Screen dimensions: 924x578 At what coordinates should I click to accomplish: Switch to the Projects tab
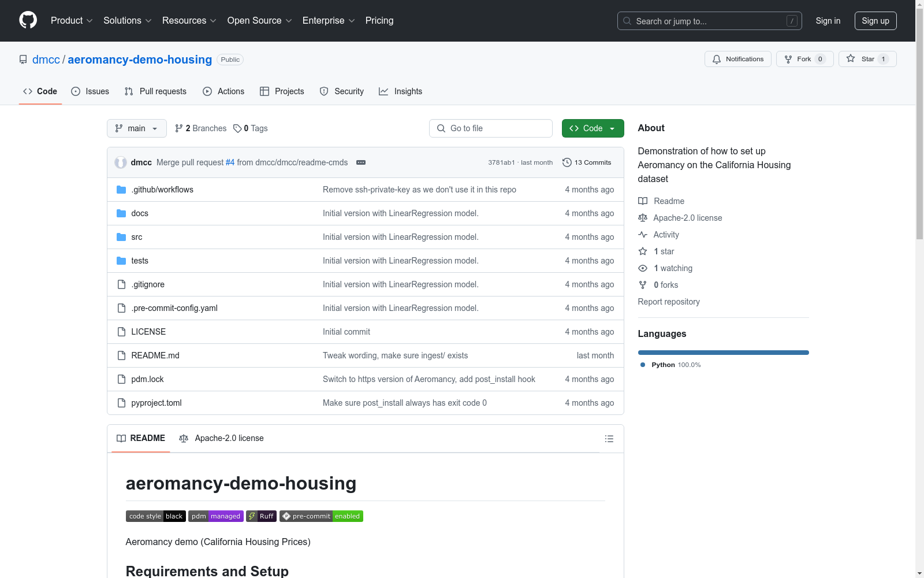(282, 91)
